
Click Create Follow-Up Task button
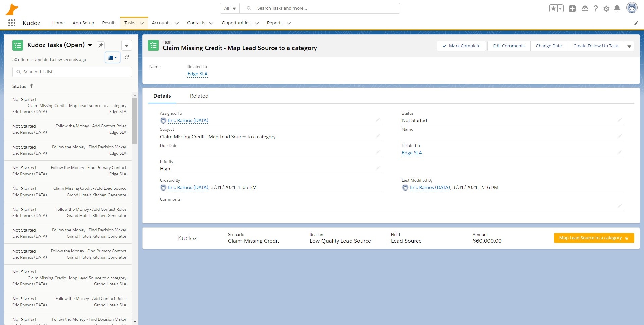click(x=595, y=46)
